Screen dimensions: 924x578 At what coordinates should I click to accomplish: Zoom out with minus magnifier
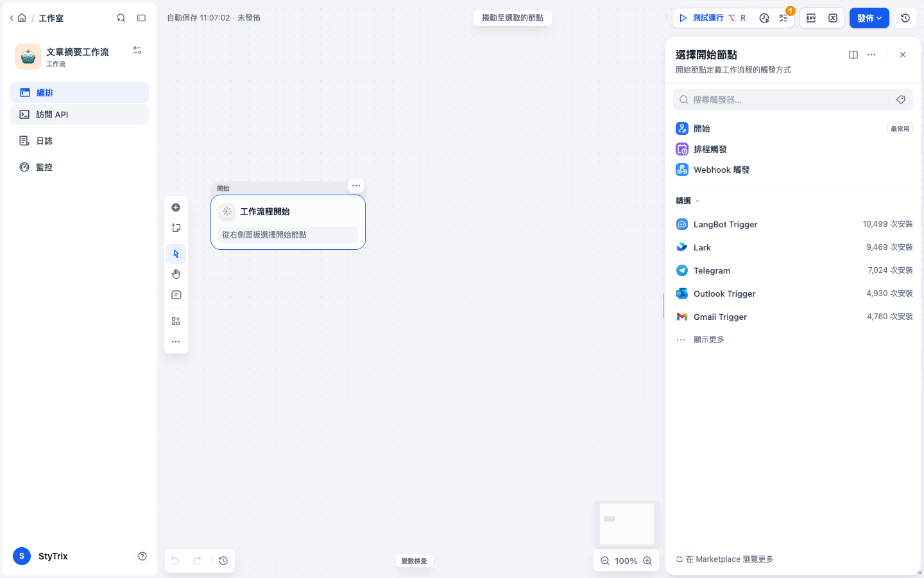pyautogui.click(x=605, y=561)
